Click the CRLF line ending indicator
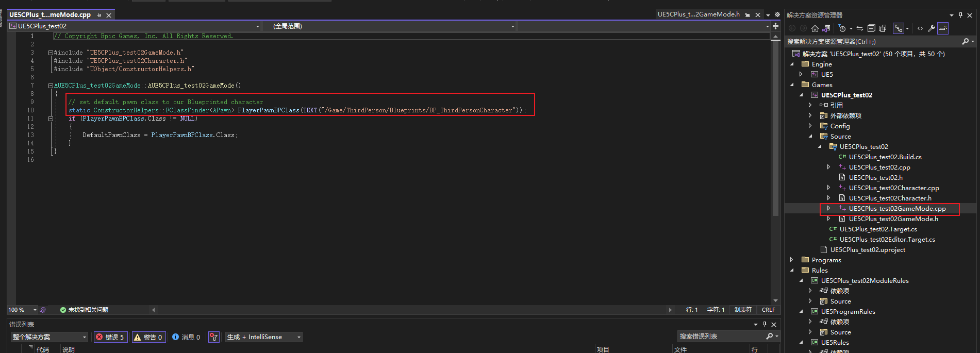 [x=768, y=310]
